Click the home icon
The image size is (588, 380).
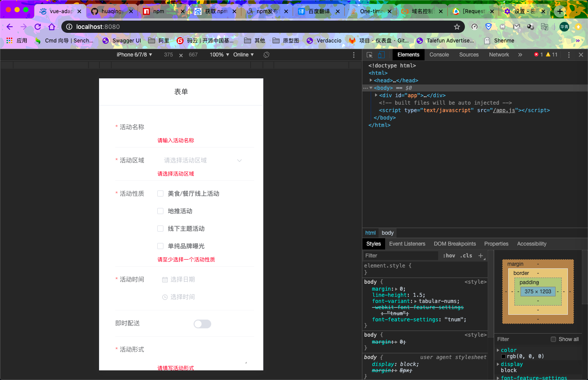coord(52,27)
